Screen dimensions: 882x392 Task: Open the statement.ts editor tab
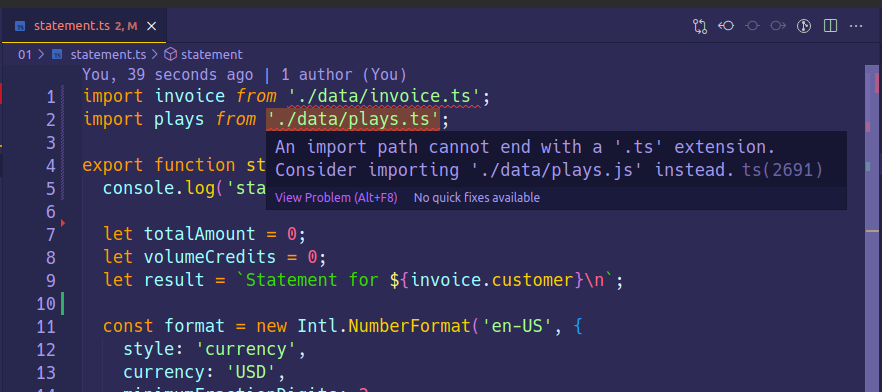click(x=84, y=26)
